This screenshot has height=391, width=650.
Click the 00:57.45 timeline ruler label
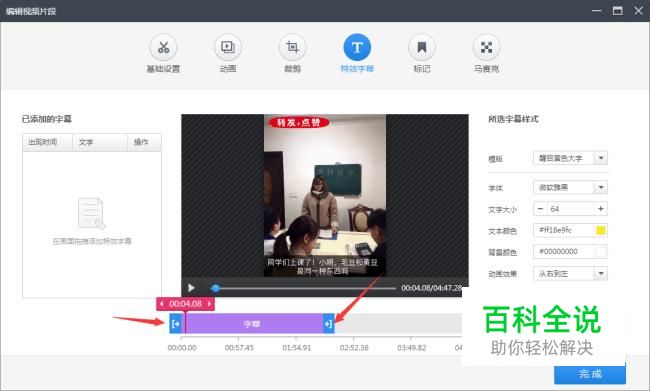coord(239,347)
